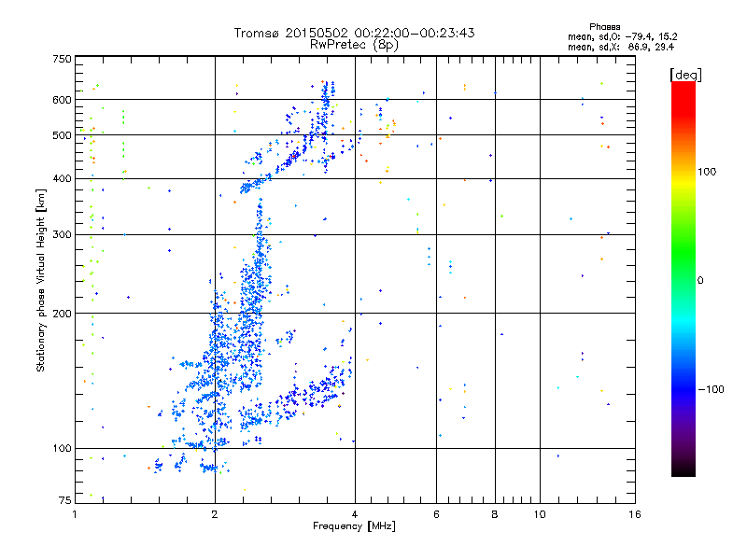Click the y-axis tick label '750'
This screenshot has width=747, height=560.
pos(62,59)
